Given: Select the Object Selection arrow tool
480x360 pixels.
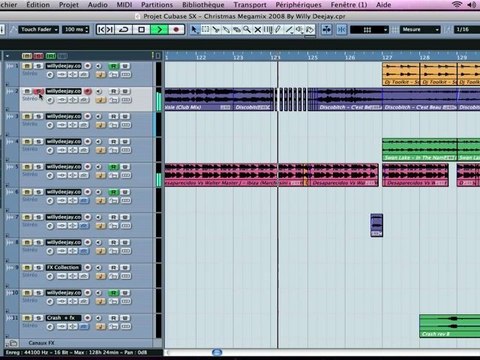Looking at the screenshot, I should tap(194, 30).
